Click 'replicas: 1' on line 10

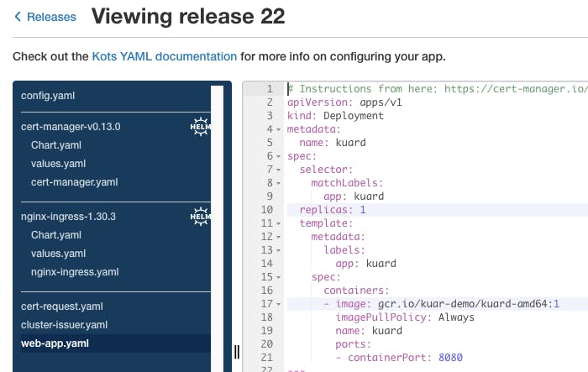coord(333,210)
